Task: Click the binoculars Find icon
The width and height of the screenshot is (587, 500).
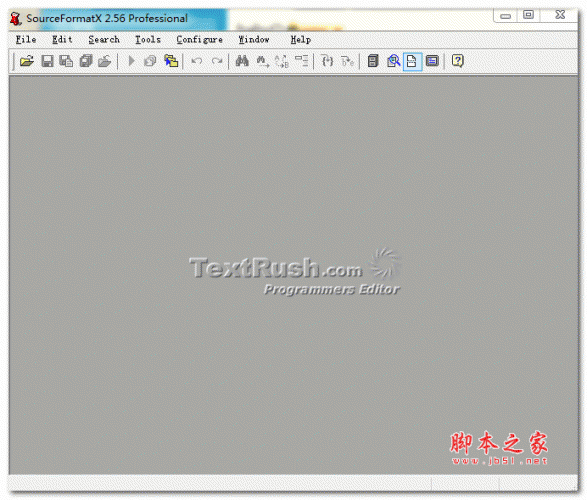Action: click(x=242, y=61)
